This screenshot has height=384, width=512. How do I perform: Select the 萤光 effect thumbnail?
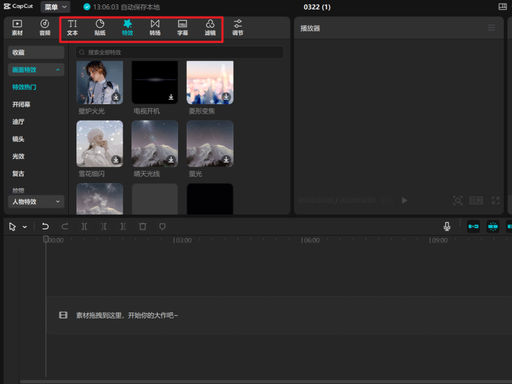point(210,144)
